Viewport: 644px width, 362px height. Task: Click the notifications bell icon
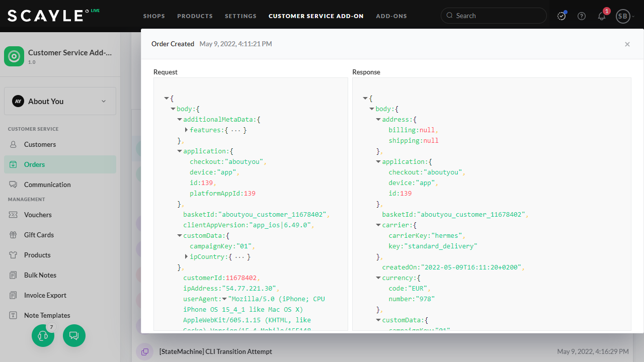[x=602, y=16]
